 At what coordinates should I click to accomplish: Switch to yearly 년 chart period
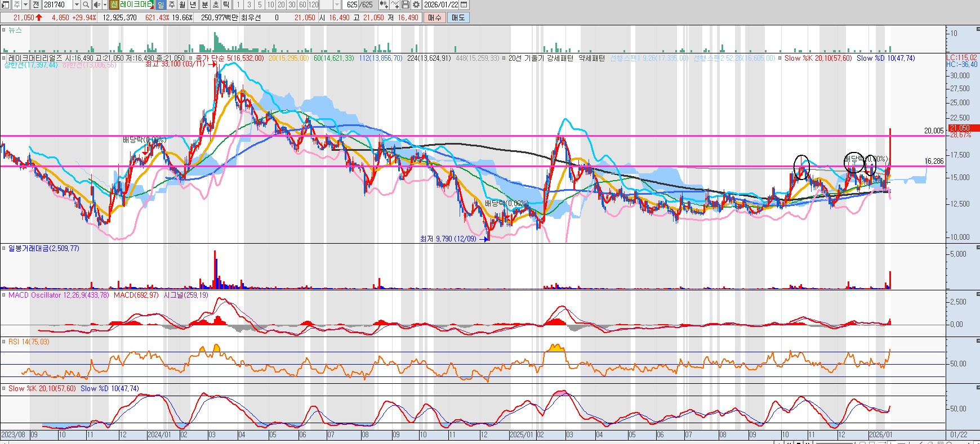[193, 5]
